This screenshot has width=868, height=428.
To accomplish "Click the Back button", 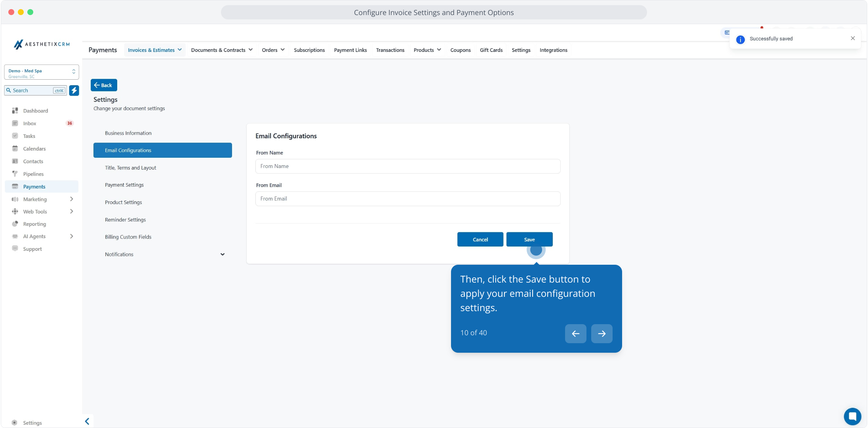I will 104,85.
